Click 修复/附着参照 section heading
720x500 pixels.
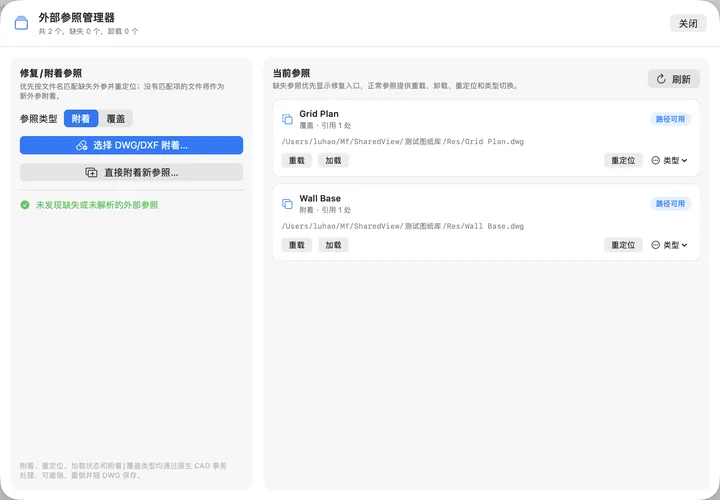(51, 73)
